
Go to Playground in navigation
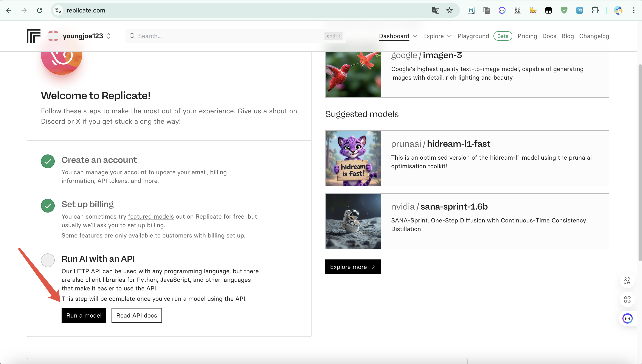(473, 36)
